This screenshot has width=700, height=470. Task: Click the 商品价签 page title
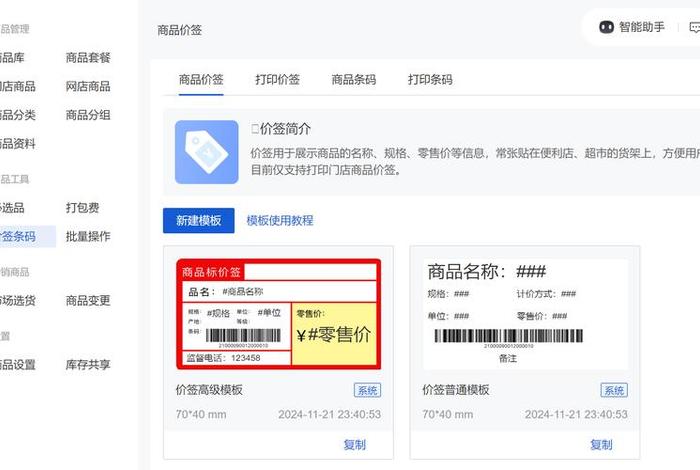coord(179,30)
